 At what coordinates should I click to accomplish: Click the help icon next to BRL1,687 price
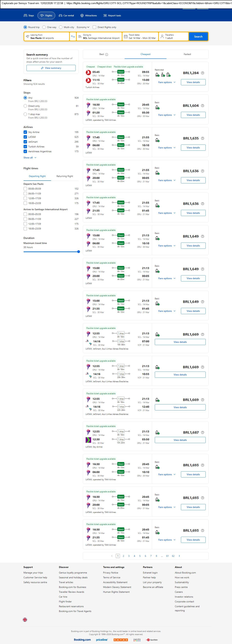tap(202, 432)
